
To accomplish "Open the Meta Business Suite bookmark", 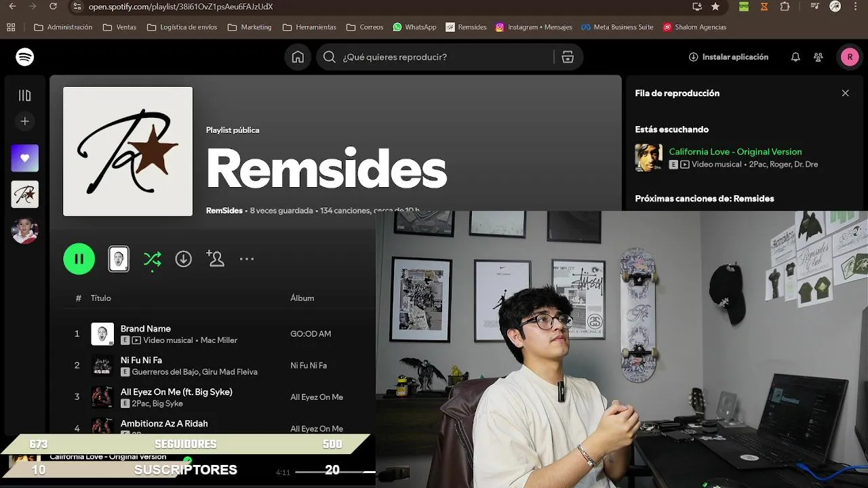I will pyautogui.click(x=618, y=27).
